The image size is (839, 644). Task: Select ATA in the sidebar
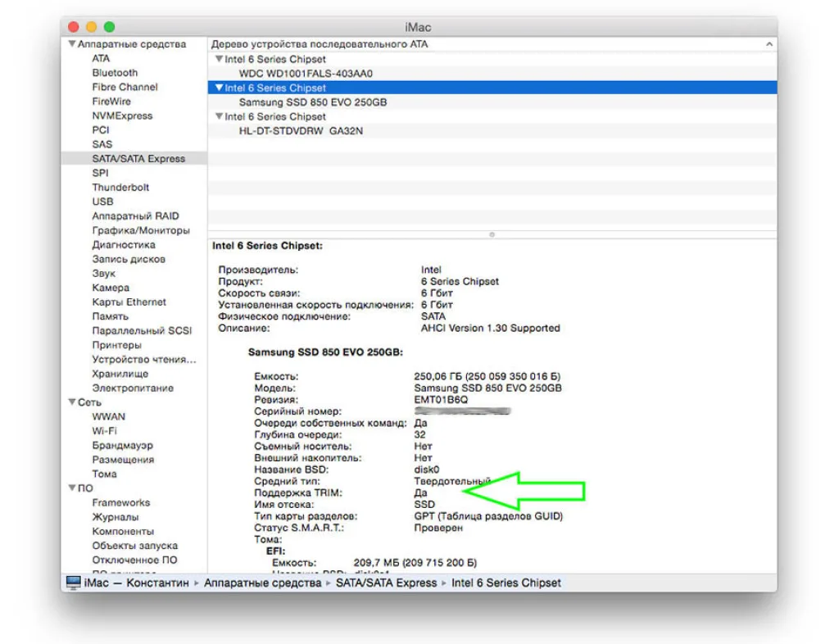coord(101,58)
